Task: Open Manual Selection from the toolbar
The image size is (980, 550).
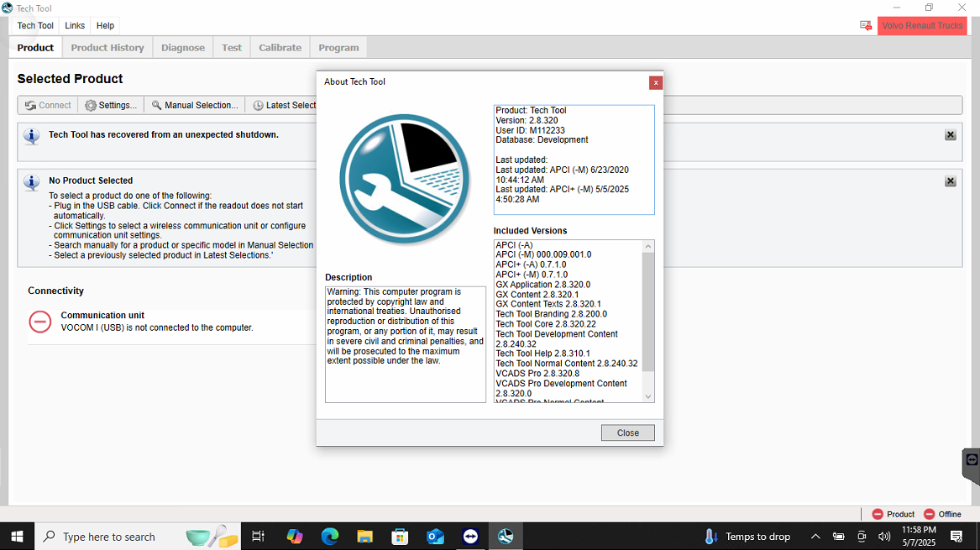Action: (x=195, y=105)
